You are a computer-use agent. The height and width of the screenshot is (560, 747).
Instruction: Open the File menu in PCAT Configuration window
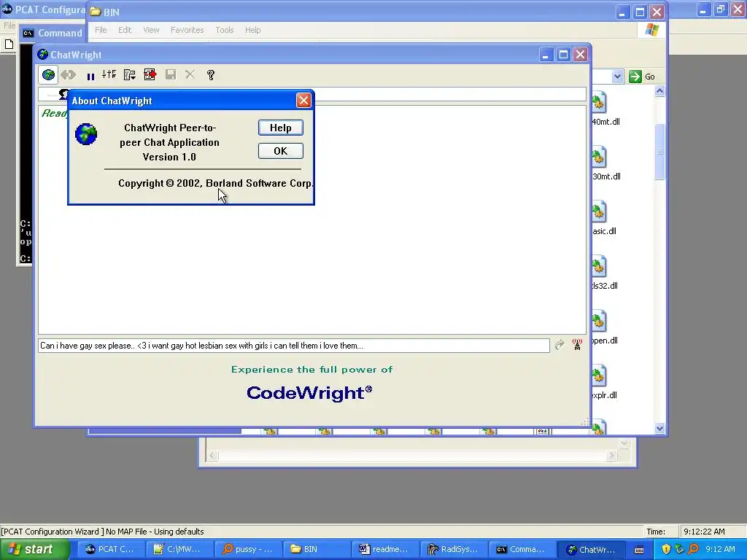pyautogui.click(x=9, y=26)
